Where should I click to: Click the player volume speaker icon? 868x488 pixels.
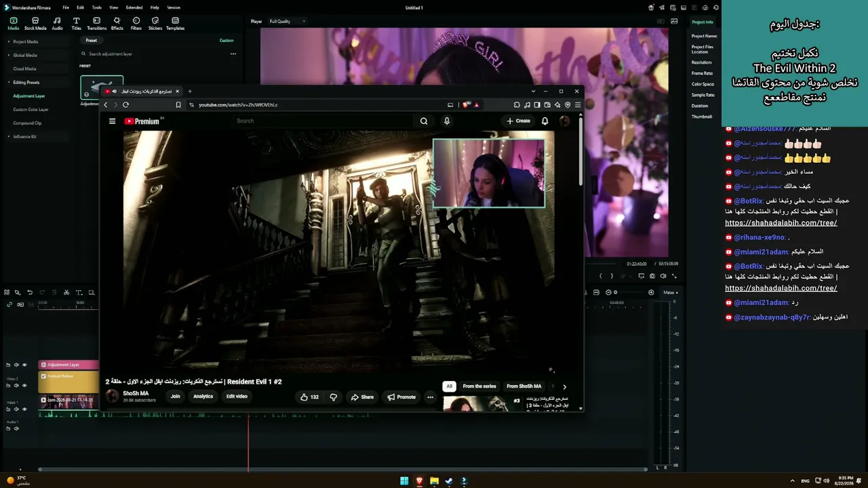coord(663,276)
